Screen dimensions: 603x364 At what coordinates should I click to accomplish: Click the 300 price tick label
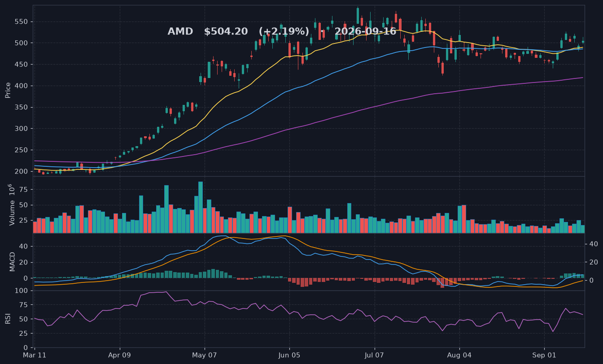click(22, 129)
